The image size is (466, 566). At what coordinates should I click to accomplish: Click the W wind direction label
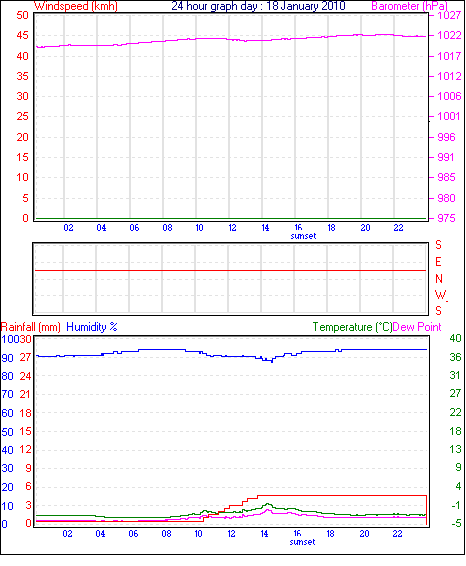point(440,295)
